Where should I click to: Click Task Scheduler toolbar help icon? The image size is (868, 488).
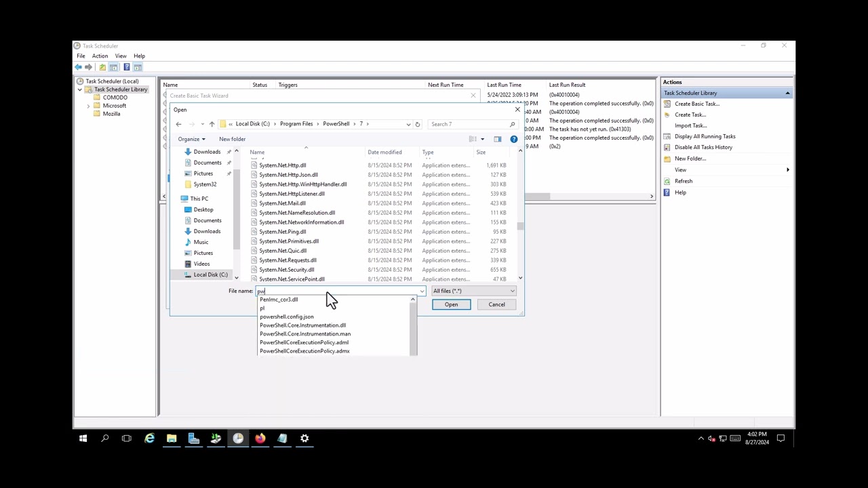[x=126, y=67]
